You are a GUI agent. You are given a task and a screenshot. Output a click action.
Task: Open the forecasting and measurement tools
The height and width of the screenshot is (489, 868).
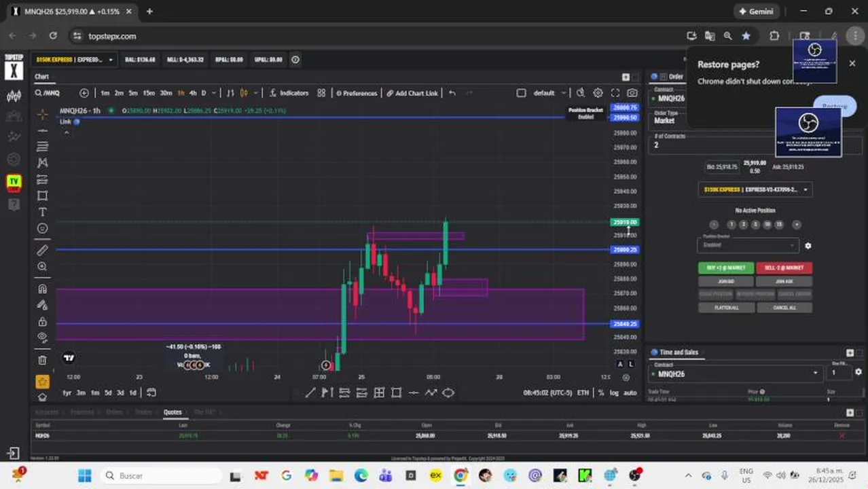coord(42,179)
